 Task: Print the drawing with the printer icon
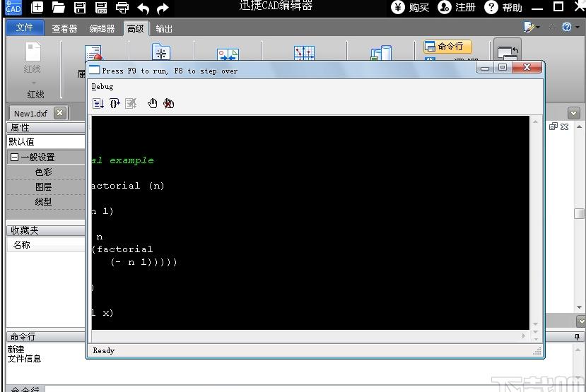122,7
